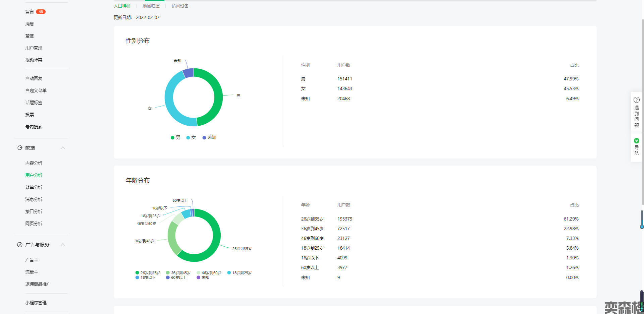Go to 自动回复 settings page
This screenshot has height=314, width=644.
tap(34, 78)
